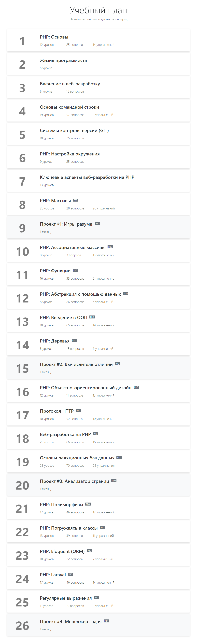Click PRO badge beside PHP: Eloquent (ORM)

click(x=89, y=551)
